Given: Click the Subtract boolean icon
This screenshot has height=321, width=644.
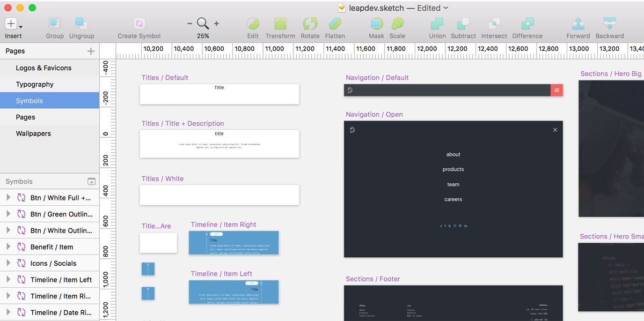Looking at the screenshot, I should [463, 24].
